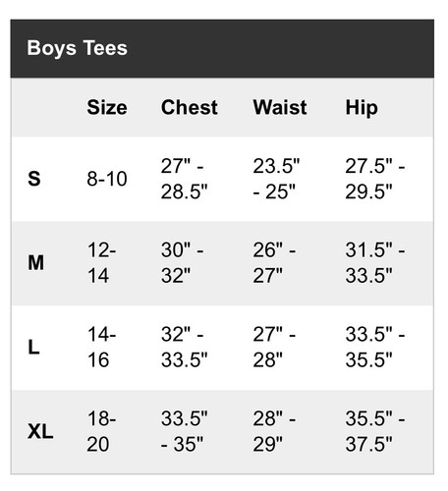The image size is (448, 491).
Task: Click hip value 35.5" - 37.5"
Action: tap(375, 431)
